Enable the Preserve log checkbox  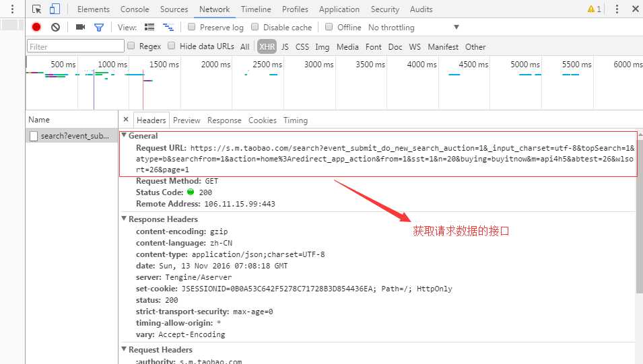tap(191, 27)
